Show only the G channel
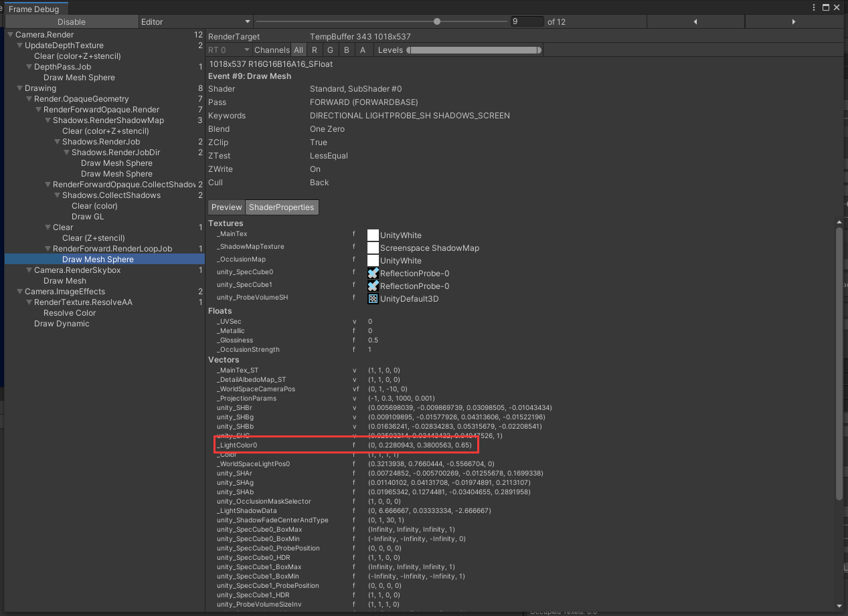The image size is (848, 616). 331,50
